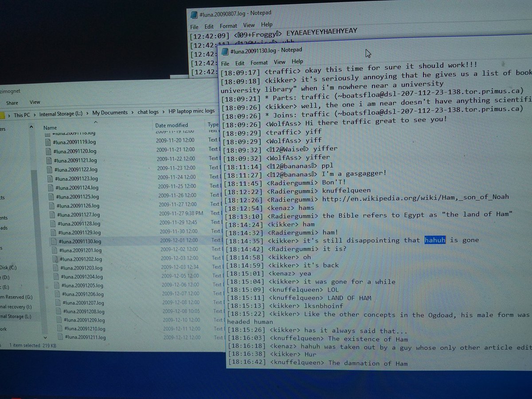Select recovery (I:) drive in the navigation pane
This screenshot has width=532, height=399.
pos(16,307)
